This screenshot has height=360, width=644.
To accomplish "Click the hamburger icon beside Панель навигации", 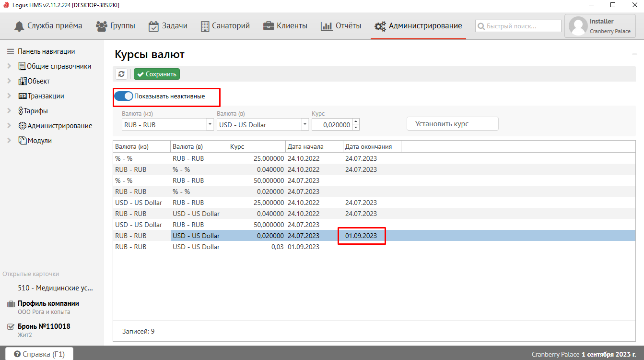I will click(x=11, y=51).
